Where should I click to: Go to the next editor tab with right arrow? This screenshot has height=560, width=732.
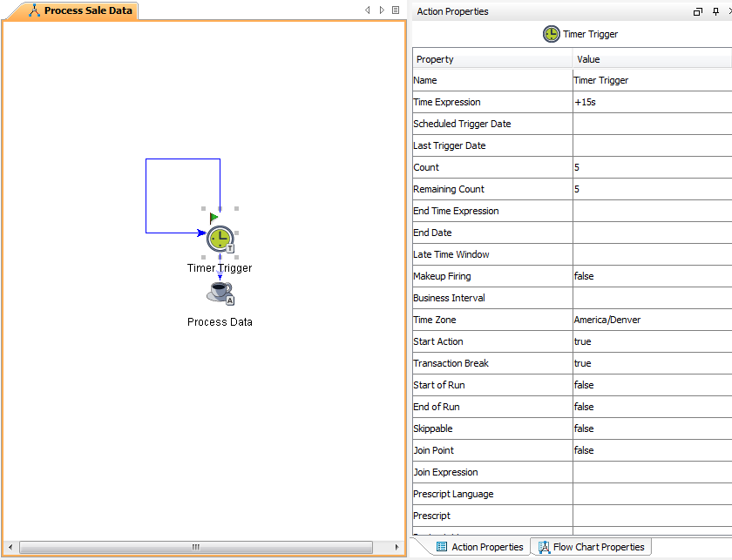click(382, 10)
